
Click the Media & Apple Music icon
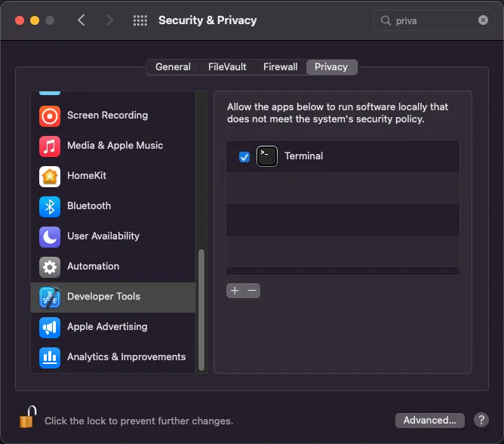[x=50, y=146]
